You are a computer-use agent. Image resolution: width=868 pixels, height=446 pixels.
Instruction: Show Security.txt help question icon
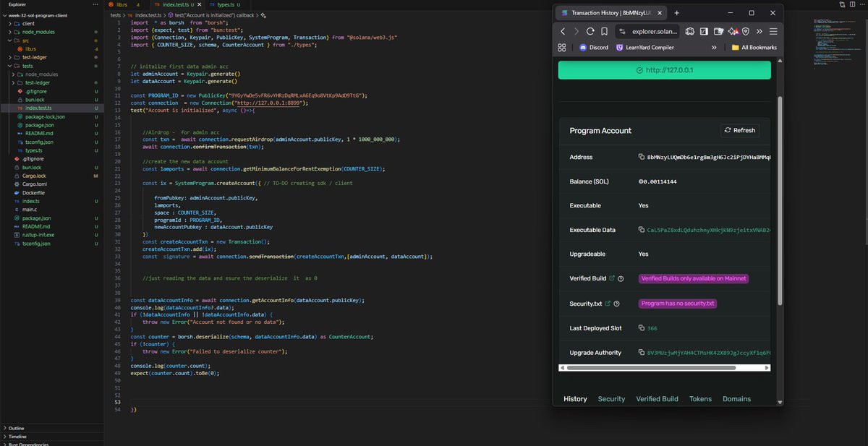(616, 304)
